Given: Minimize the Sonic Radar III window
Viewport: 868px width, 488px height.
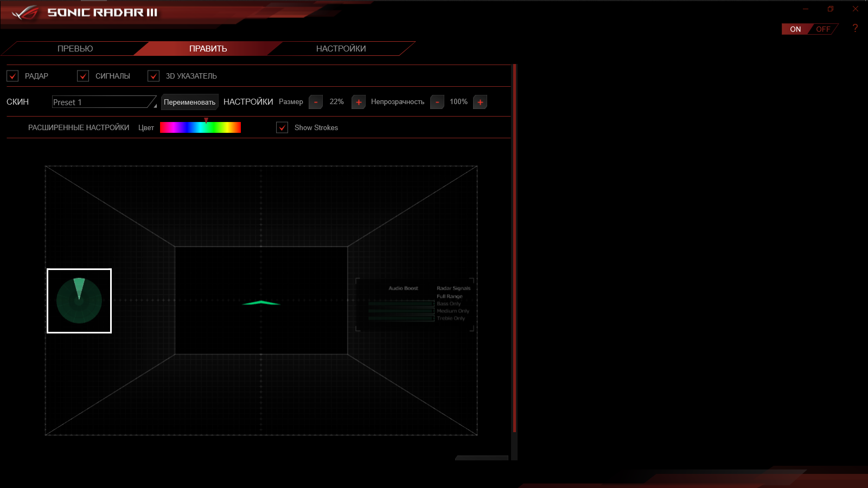Looking at the screenshot, I should pyautogui.click(x=806, y=9).
